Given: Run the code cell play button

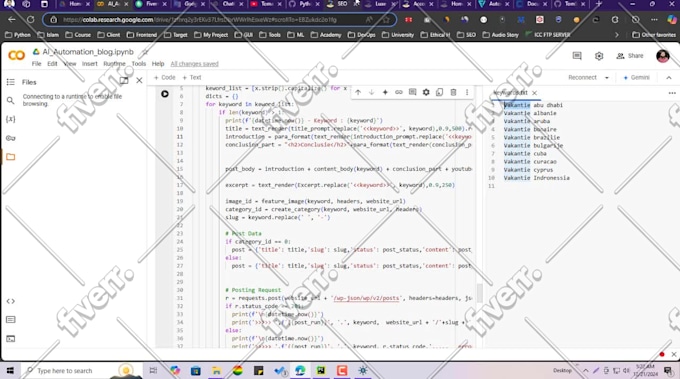Looking at the screenshot, I should pyautogui.click(x=165, y=94).
